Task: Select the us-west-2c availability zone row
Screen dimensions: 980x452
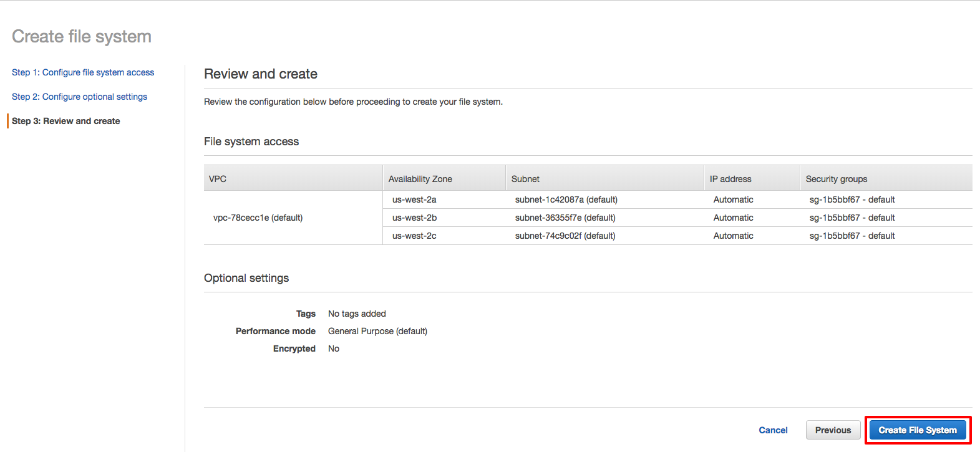Action: pyautogui.click(x=414, y=236)
